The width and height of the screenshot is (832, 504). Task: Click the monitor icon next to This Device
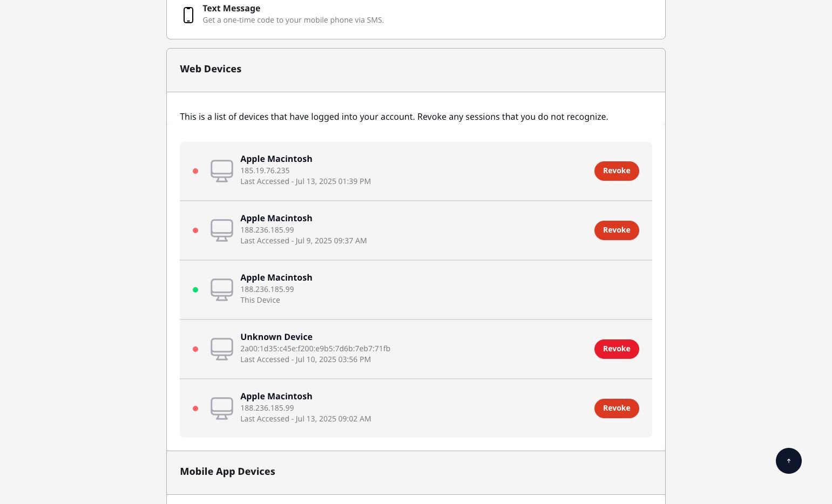click(x=221, y=290)
